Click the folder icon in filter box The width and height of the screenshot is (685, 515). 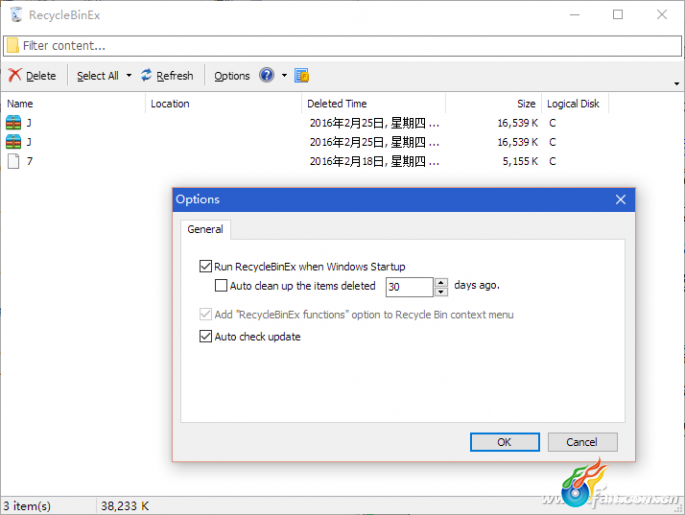pos(13,45)
